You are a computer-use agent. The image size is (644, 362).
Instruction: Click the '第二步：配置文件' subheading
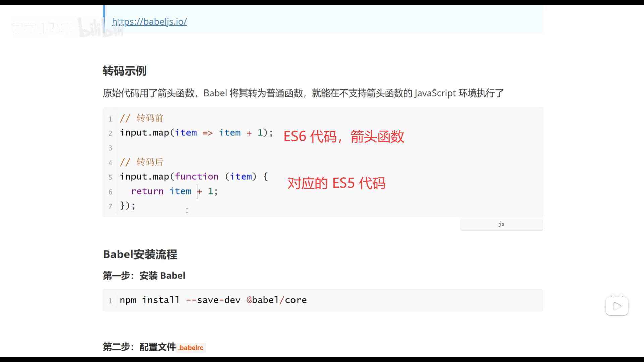tap(139, 347)
